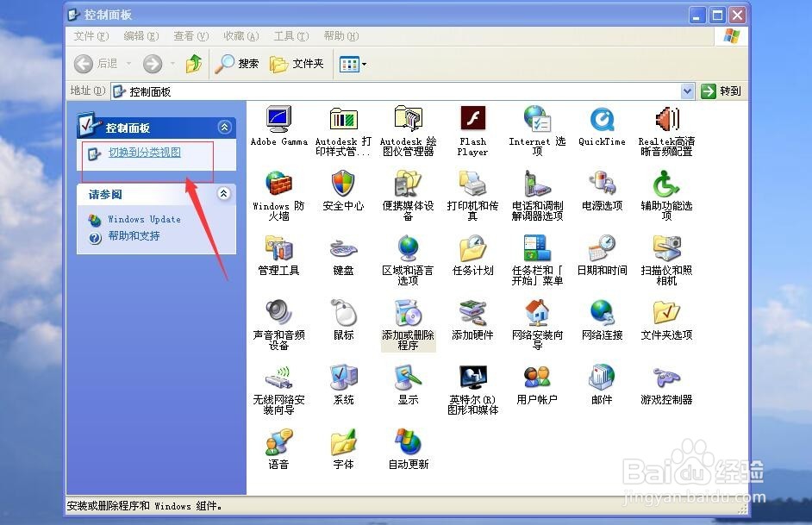Open 帮助和支持 link
This screenshot has height=525, width=812.
coord(134,236)
